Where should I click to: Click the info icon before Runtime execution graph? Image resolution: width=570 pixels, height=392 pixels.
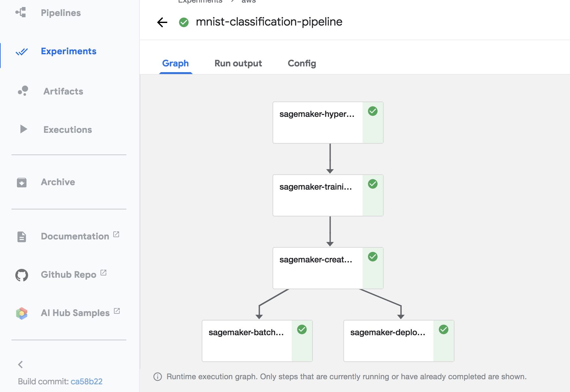click(158, 377)
